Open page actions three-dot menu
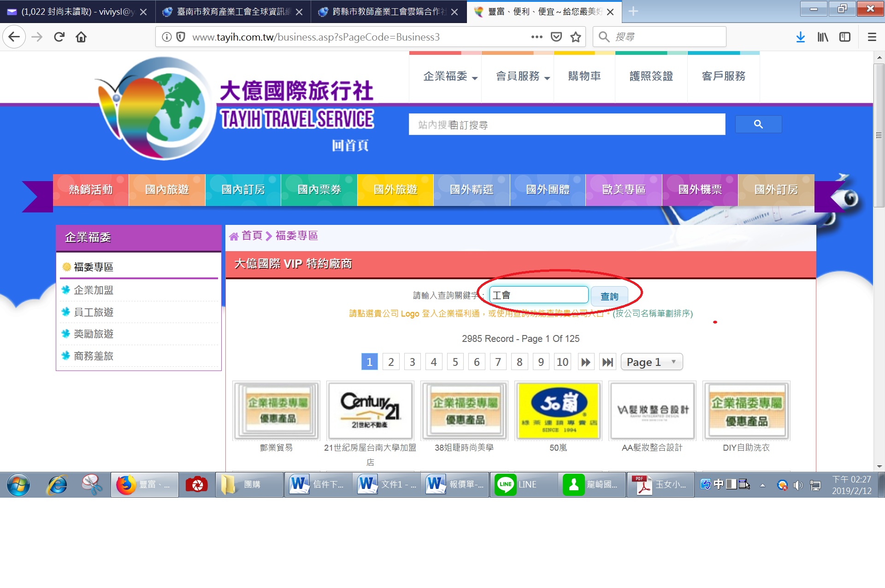This screenshot has width=885, height=588. point(537,37)
